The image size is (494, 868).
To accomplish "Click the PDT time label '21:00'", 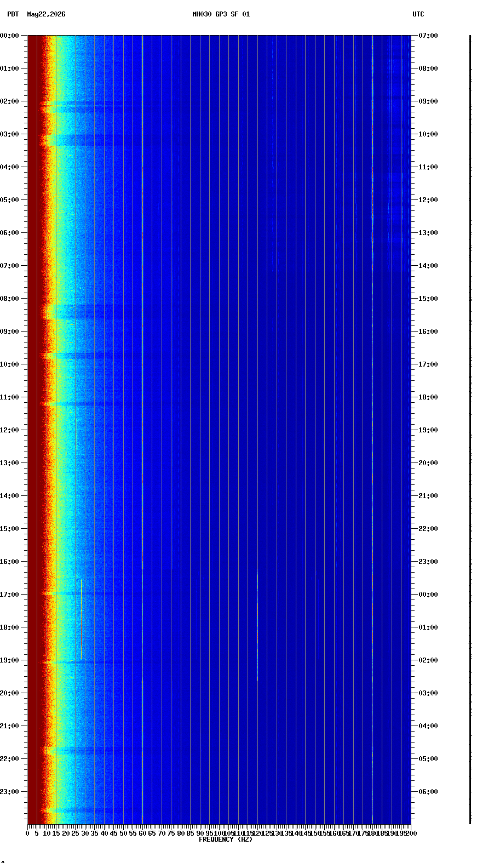I will pyautogui.click(x=9, y=726).
